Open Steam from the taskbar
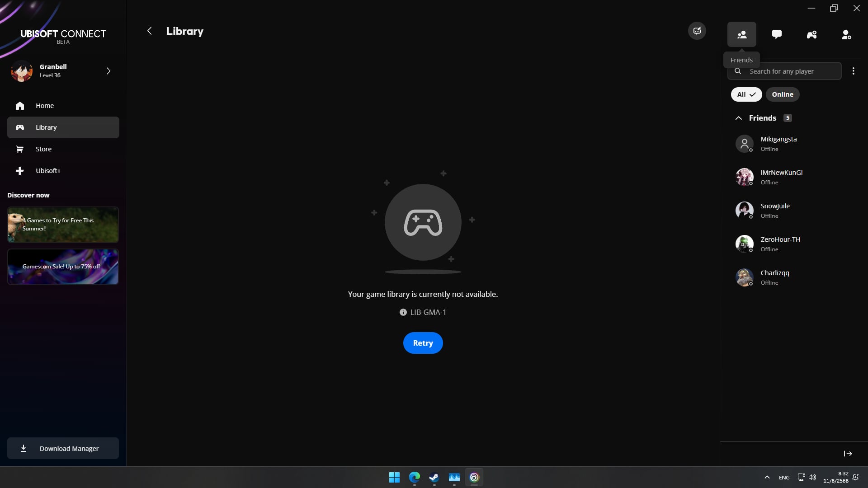The image size is (868, 488). click(x=434, y=477)
